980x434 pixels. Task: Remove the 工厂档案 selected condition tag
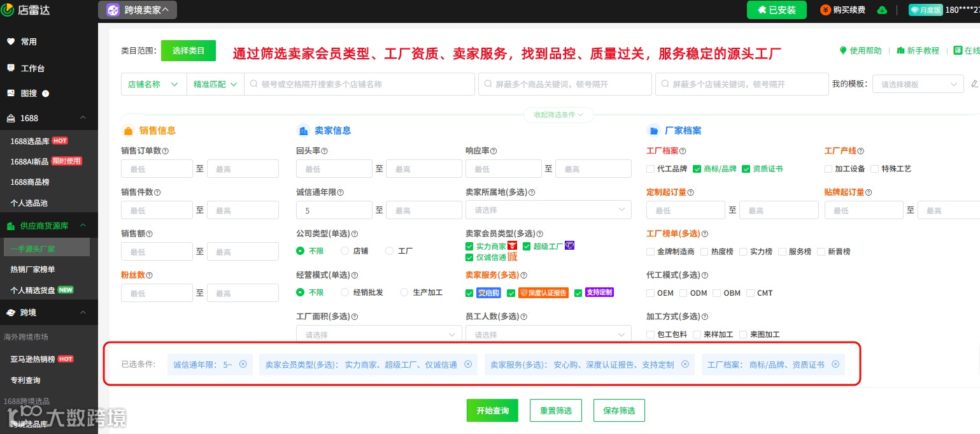point(835,364)
